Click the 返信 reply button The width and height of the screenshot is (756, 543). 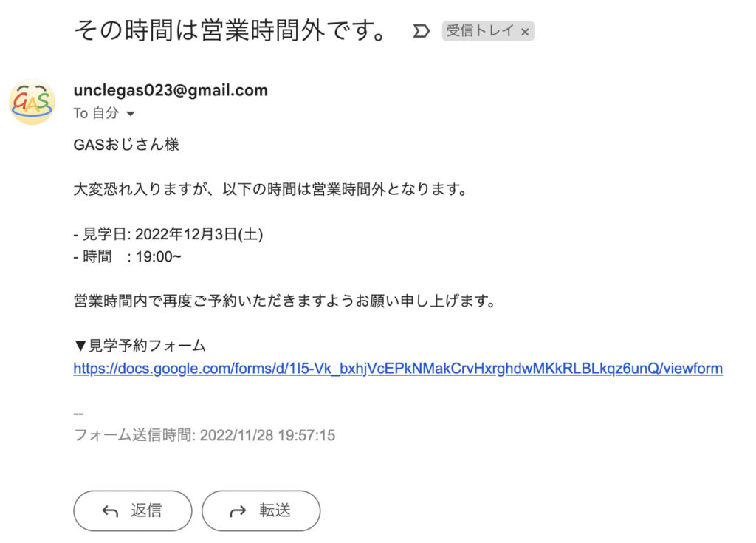click(133, 510)
